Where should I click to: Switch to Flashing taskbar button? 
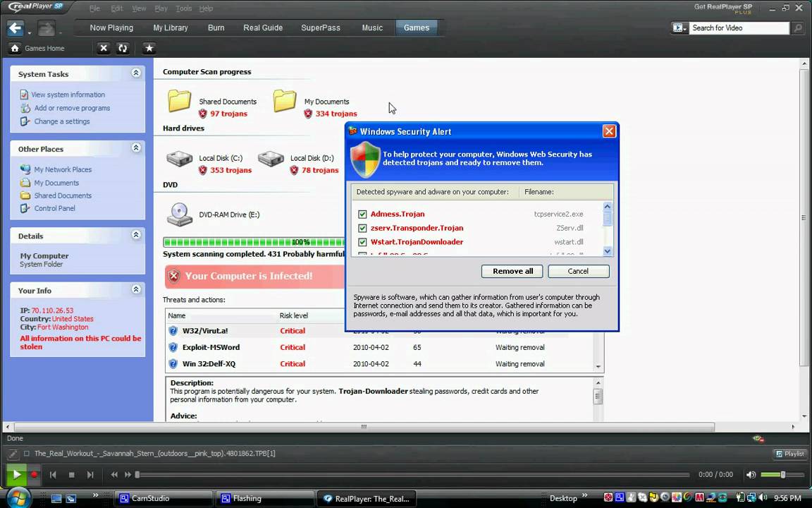(x=265, y=499)
